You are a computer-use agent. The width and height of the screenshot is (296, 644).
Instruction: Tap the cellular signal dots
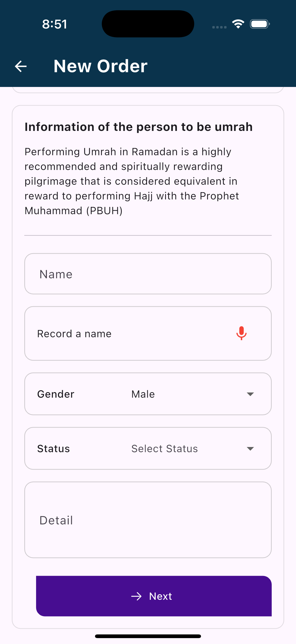coord(219,27)
